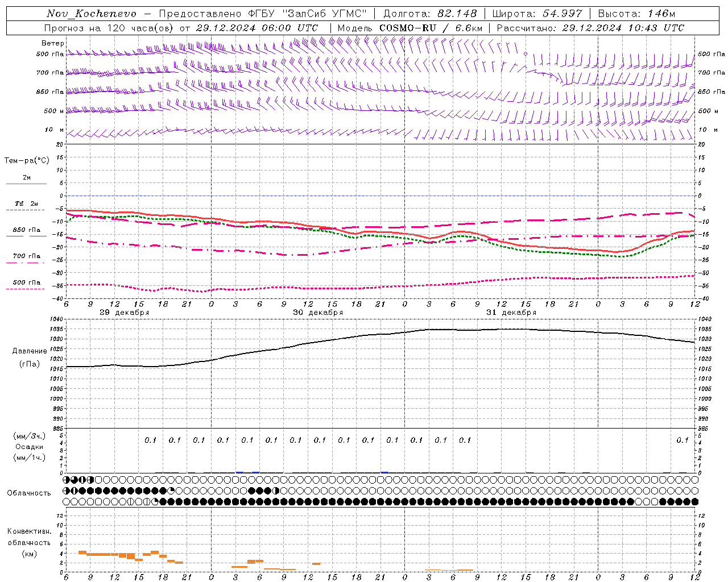Click the 'Модель COSMO-RU / 6.6км' label
The image size is (728, 582).
pos(410,28)
